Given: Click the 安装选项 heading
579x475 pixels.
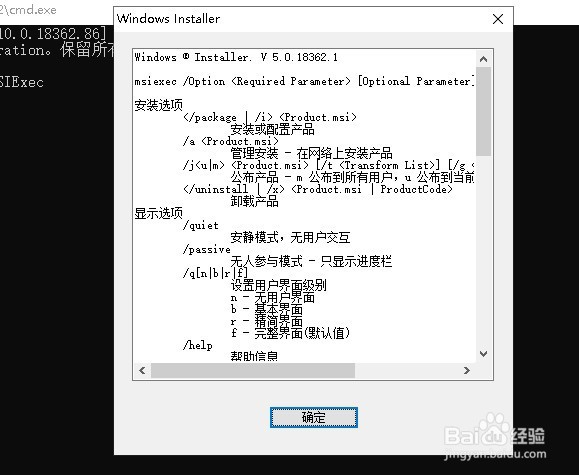Looking at the screenshot, I should [158, 105].
